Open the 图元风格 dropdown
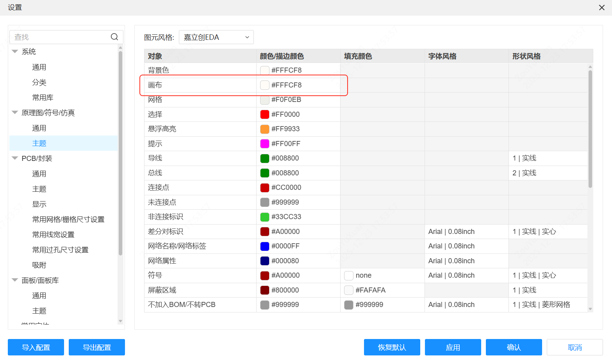The image size is (612, 364). click(x=216, y=37)
